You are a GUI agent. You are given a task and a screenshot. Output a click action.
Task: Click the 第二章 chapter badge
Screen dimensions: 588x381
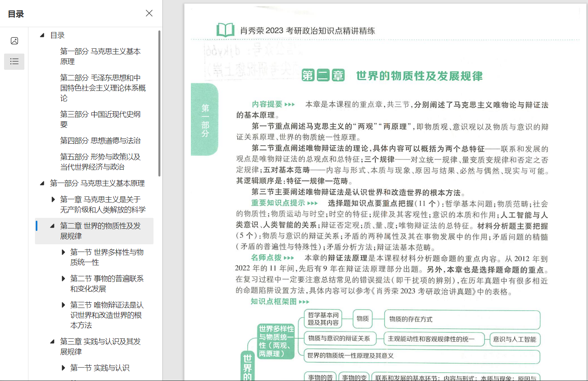[323, 75]
